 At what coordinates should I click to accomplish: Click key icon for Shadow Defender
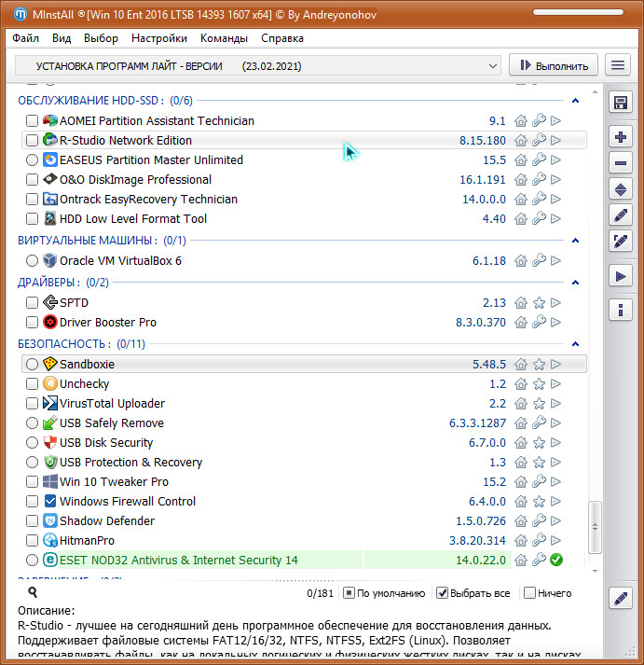[x=539, y=520]
